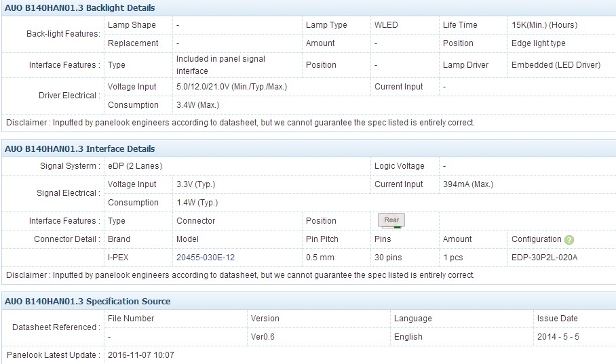616x364 pixels.
Task: Click the 'Replacement' field label
Action: [x=133, y=43]
